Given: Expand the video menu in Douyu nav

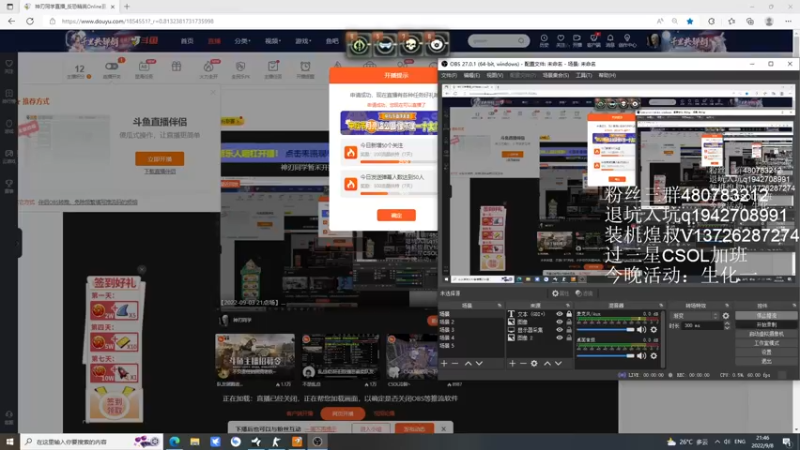Looking at the screenshot, I should 272,41.
